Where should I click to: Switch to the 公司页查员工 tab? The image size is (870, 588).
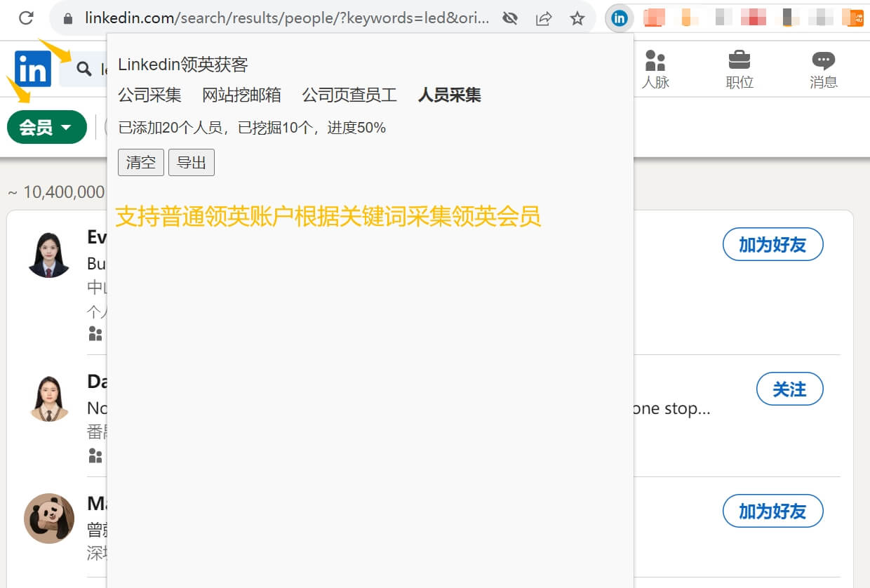click(x=349, y=95)
